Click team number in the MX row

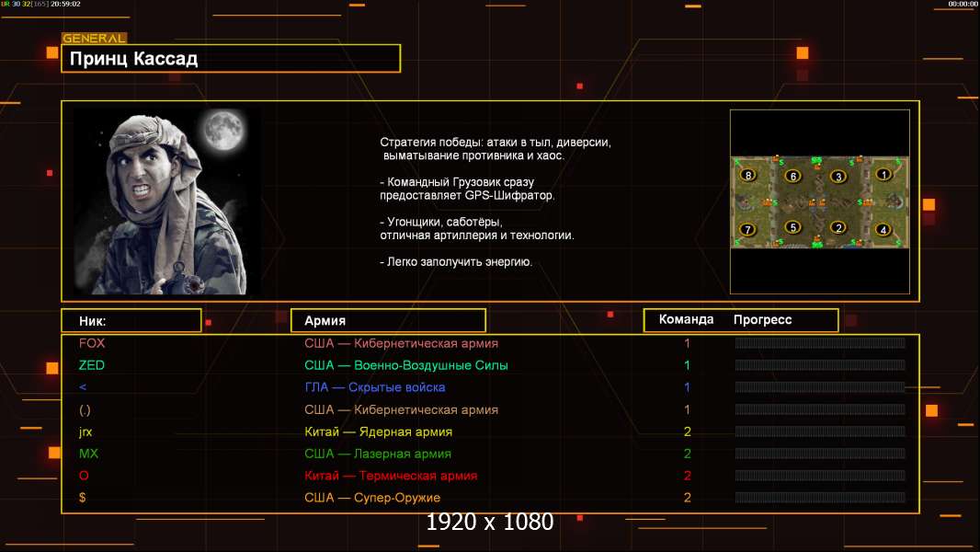coord(688,454)
